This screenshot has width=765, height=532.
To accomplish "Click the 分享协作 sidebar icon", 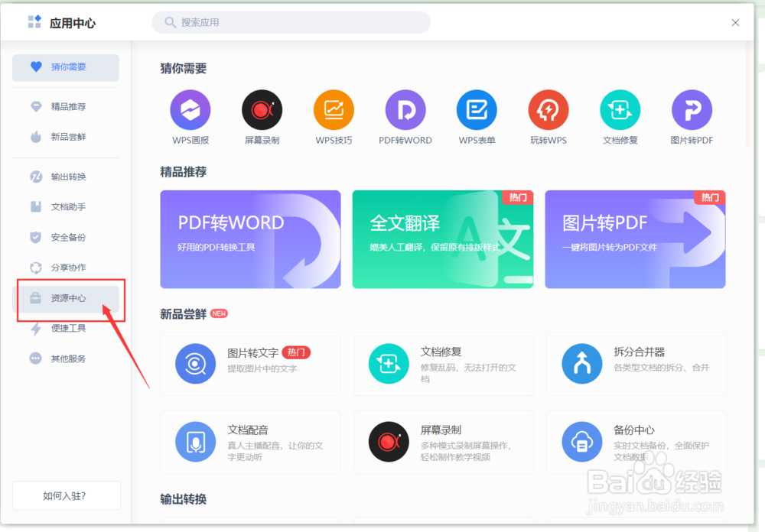I will pos(36,268).
